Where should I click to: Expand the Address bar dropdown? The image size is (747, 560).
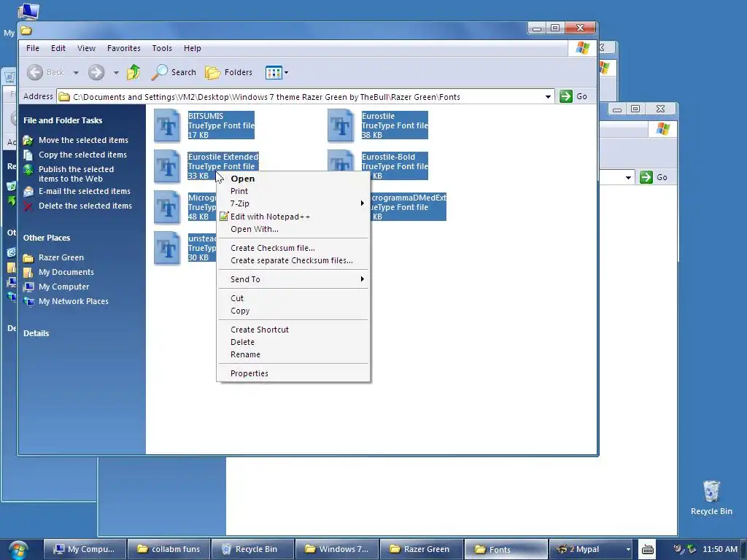[x=548, y=97]
